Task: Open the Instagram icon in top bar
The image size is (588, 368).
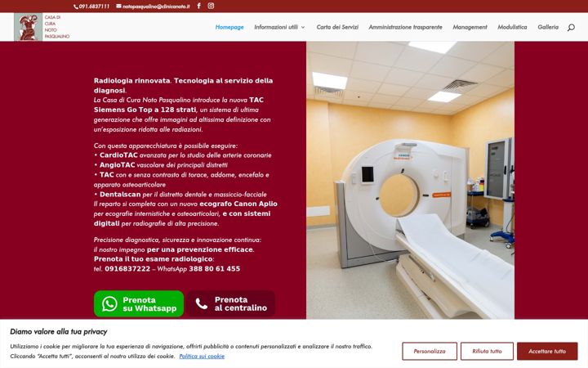Action: coord(212,6)
